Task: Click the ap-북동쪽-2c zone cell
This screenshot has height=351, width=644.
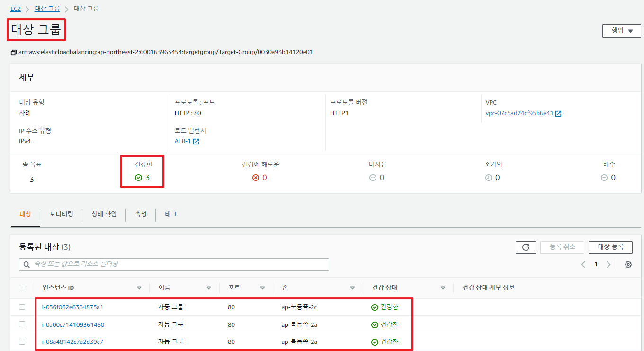Action: [x=299, y=307]
